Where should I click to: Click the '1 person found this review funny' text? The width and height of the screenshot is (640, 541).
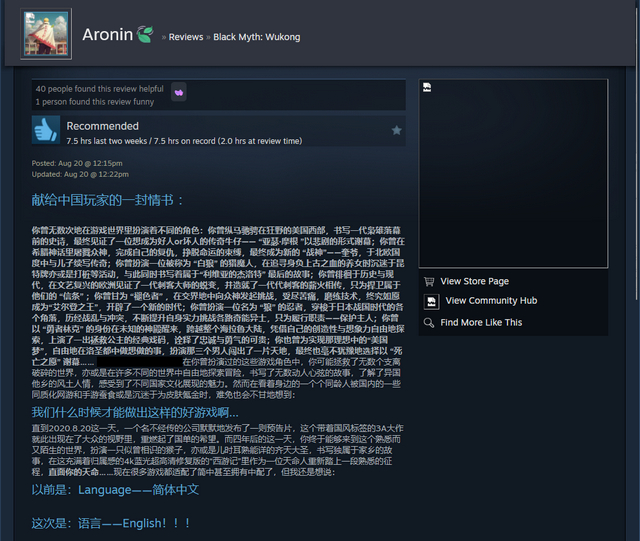pos(95,102)
